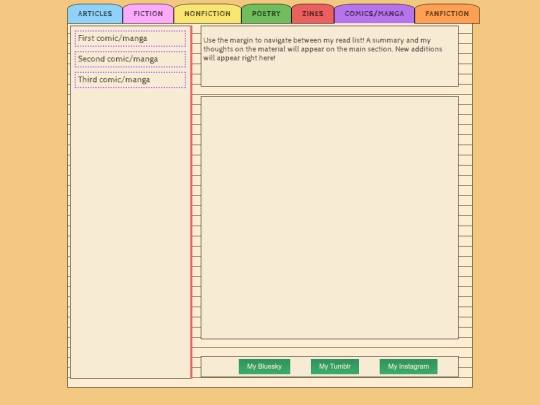540x405 pixels.
Task: Switch to the Fiction tab
Action: pos(148,14)
